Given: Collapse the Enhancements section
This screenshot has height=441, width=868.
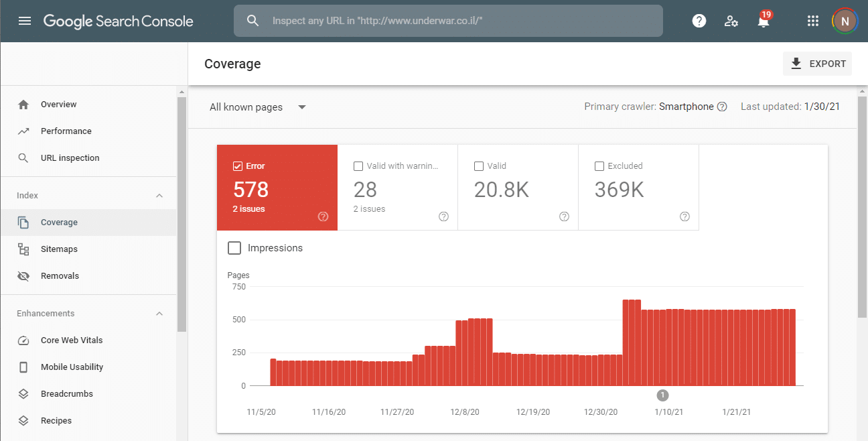Looking at the screenshot, I should 159,314.
